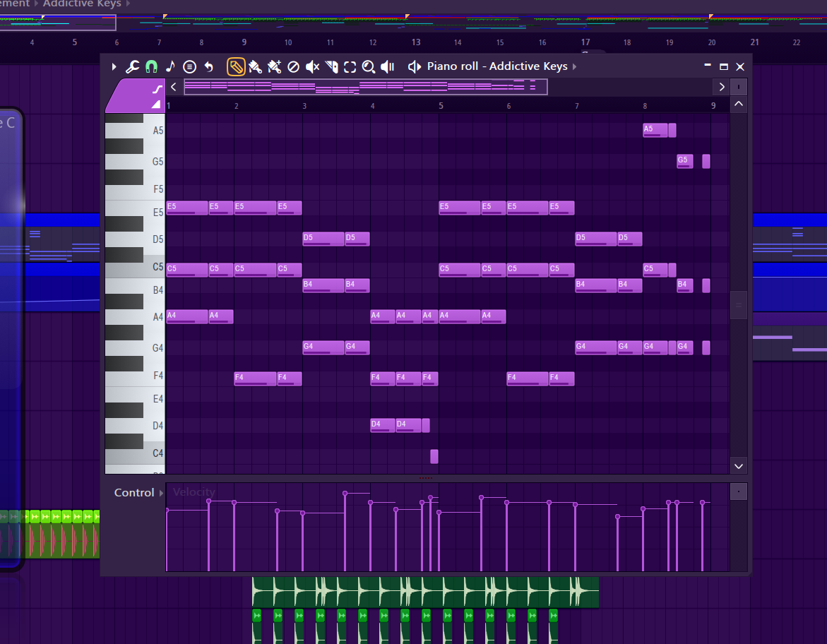Select the Mute tool
The height and width of the screenshot is (644, 827).
[x=313, y=67]
